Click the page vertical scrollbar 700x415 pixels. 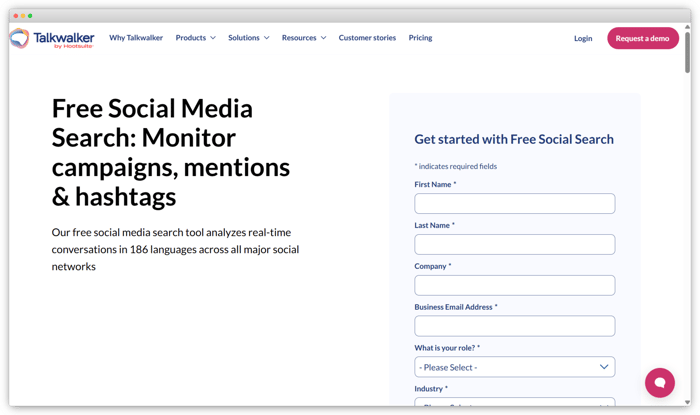(687, 50)
